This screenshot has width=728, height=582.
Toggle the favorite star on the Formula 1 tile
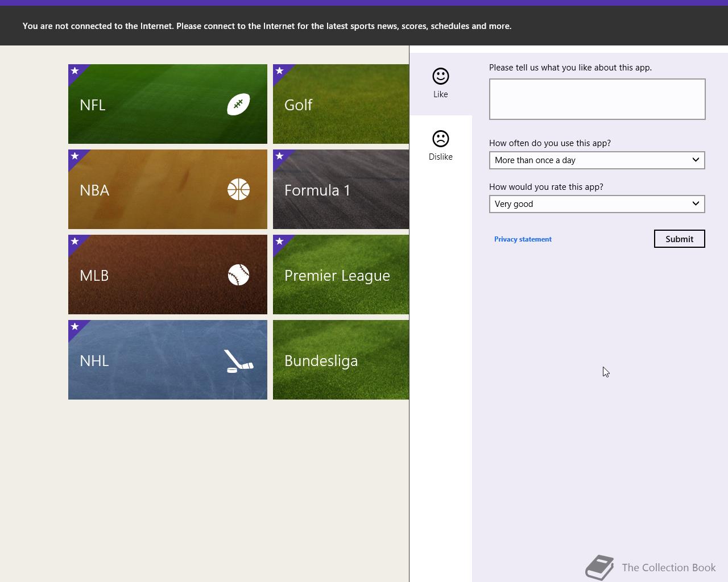[x=280, y=156]
